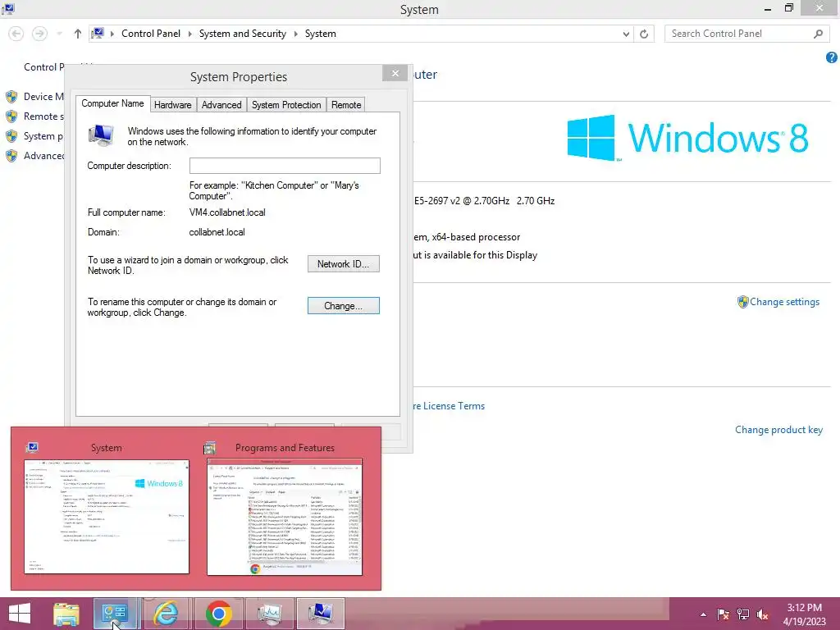Click System and Security in the breadcrumb

[x=243, y=34]
